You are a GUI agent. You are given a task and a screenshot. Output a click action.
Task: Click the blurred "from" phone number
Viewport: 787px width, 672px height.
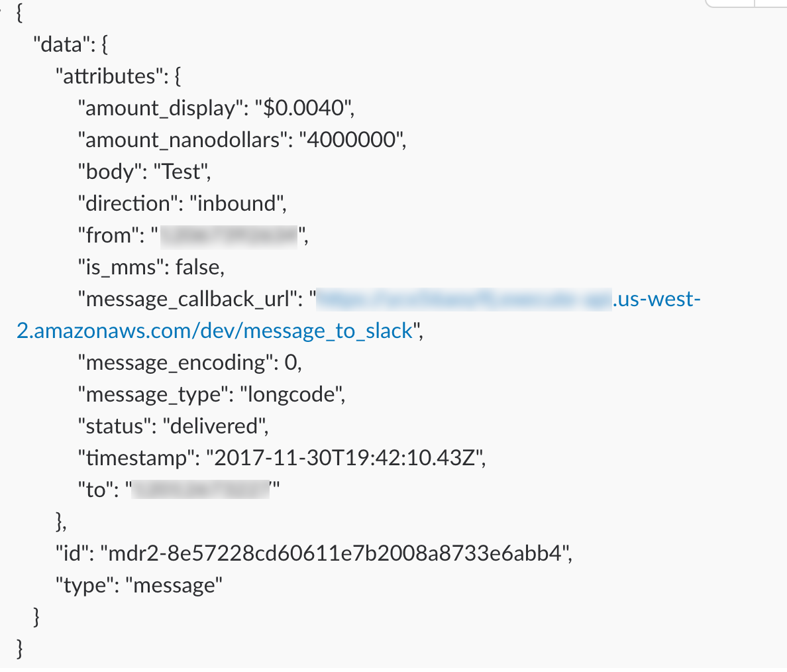click(229, 237)
